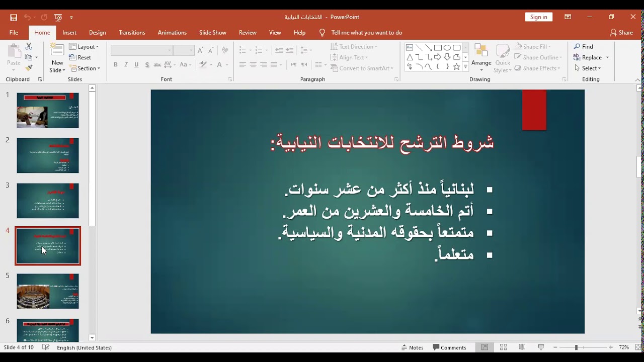Toggle align right

[264, 65]
